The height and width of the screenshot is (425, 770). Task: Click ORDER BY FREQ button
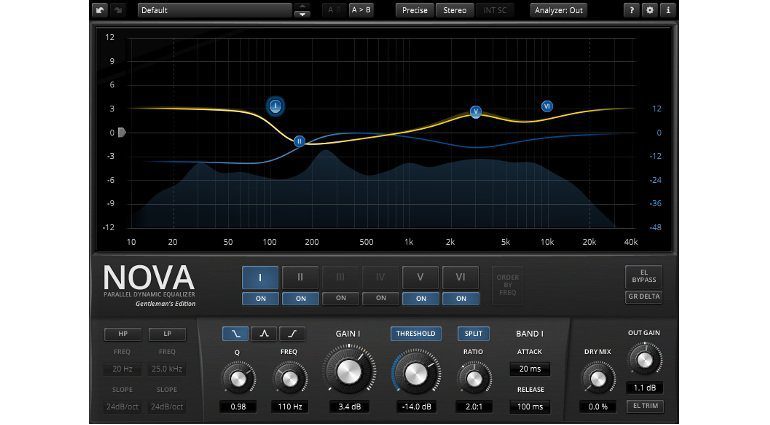pos(508,285)
